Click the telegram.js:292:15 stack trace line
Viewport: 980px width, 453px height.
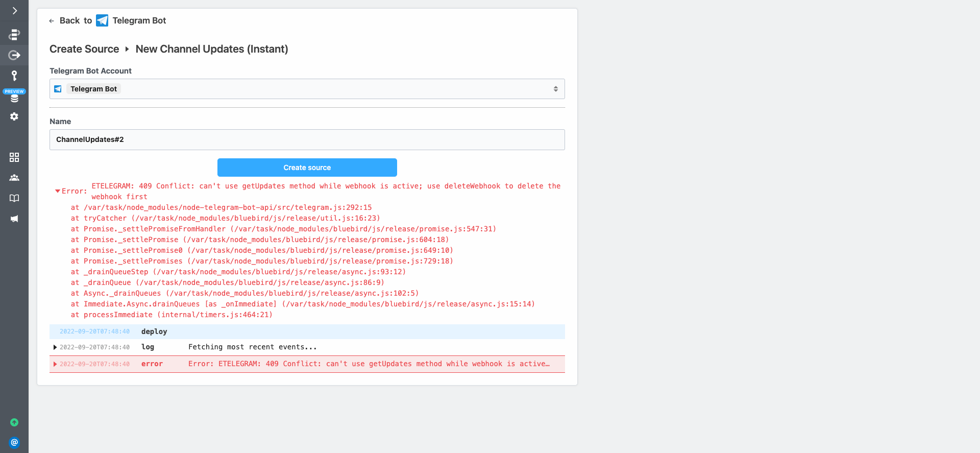[x=222, y=207]
